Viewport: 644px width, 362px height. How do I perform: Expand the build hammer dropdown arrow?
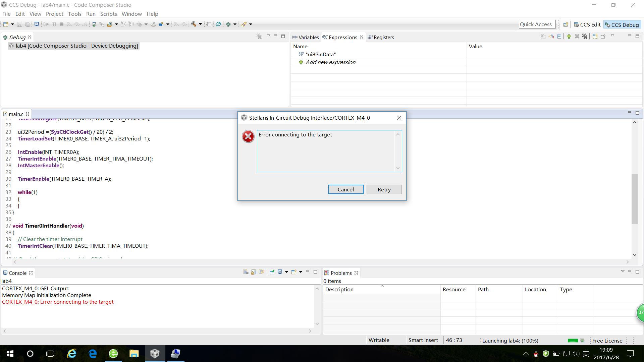coord(200,24)
